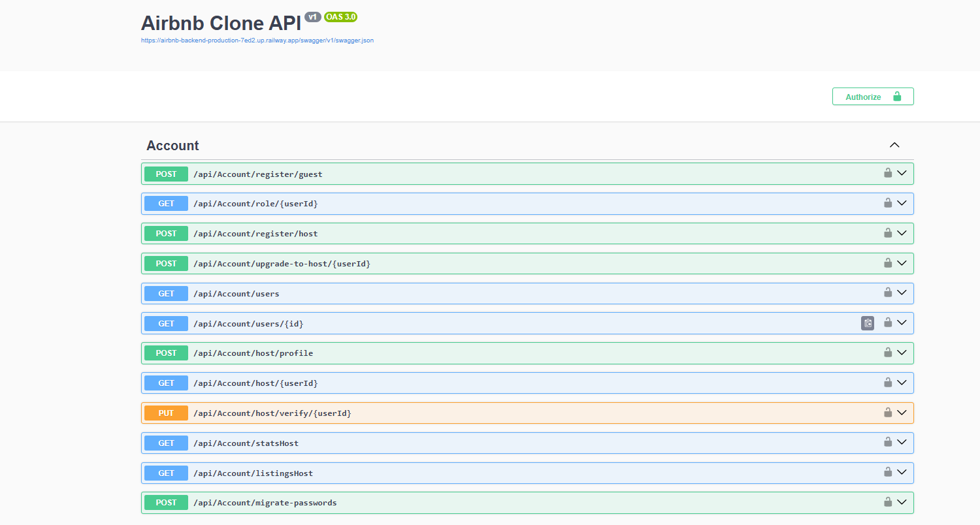Click the PUT method badge
The height and width of the screenshot is (525, 980).
pyautogui.click(x=166, y=413)
